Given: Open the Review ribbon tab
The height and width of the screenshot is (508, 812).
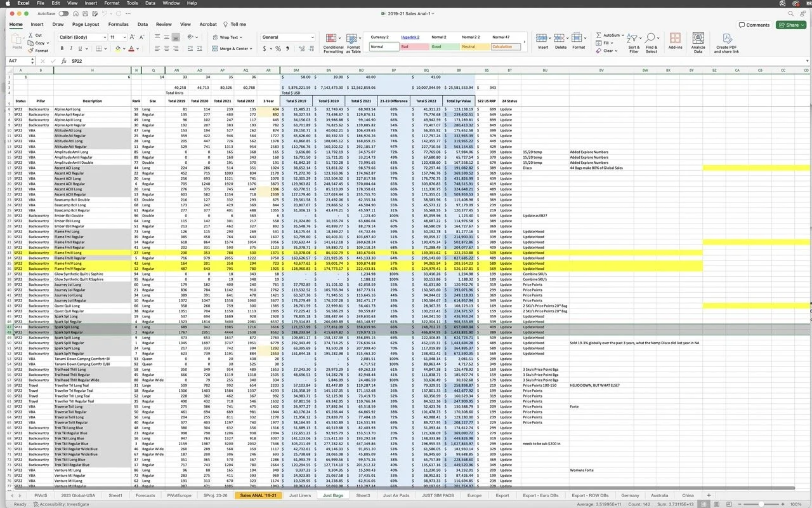Looking at the screenshot, I should [164, 25].
